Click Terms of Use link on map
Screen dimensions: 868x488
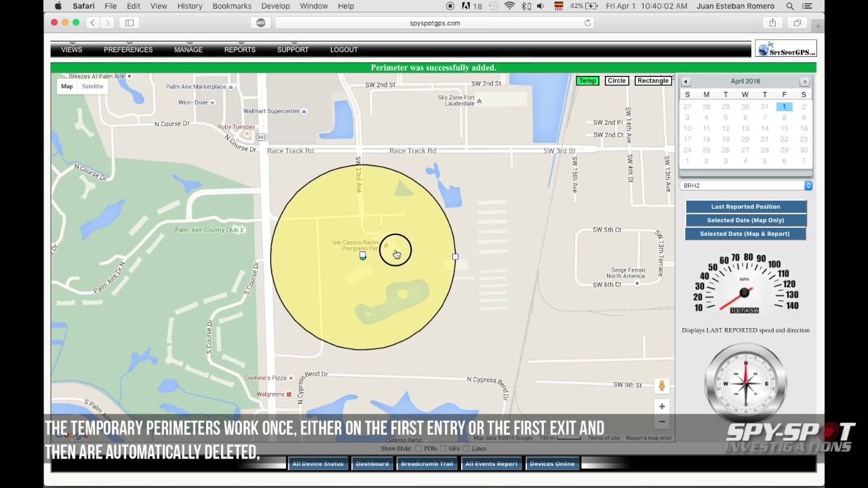click(604, 438)
